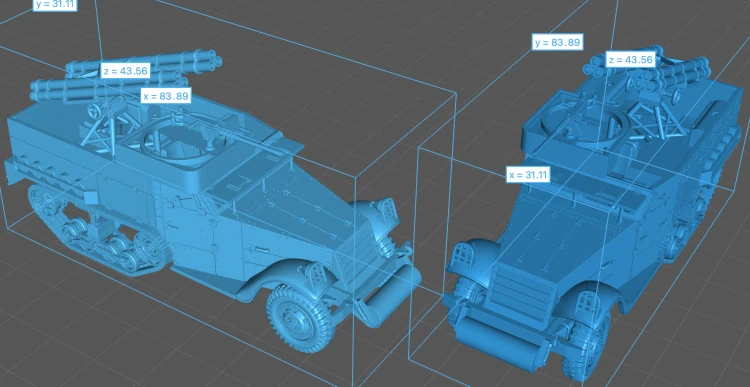Viewport: 750px width, 387px height.
Task: Click the "x = 31.11" dimension label
Action: [528, 175]
